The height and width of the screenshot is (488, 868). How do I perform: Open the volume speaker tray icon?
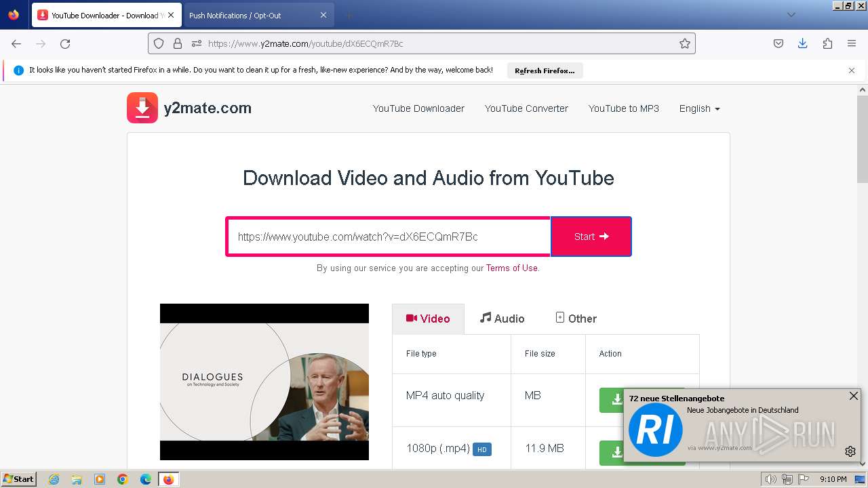coord(770,479)
